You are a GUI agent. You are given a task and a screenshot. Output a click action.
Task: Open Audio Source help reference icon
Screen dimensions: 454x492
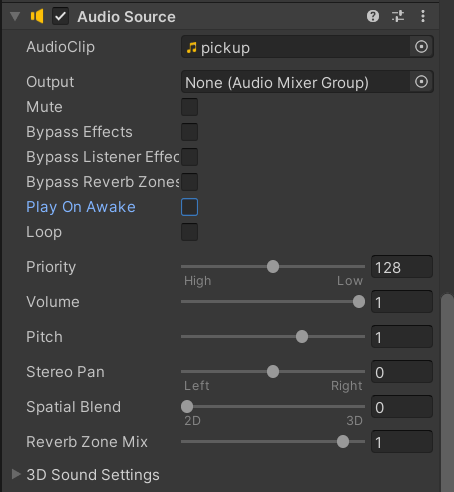[373, 16]
